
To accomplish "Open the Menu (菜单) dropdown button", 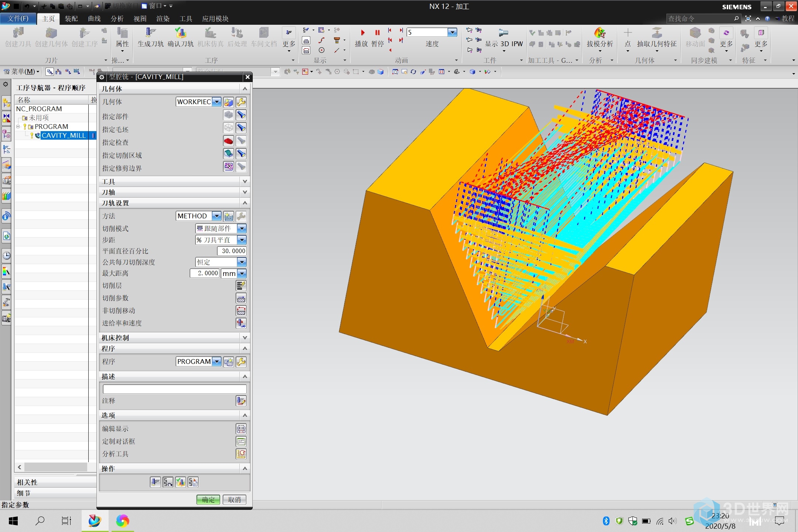I will tap(22, 71).
